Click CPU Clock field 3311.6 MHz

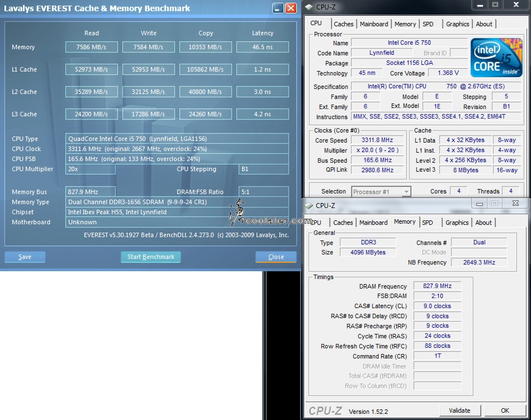(177, 149)
